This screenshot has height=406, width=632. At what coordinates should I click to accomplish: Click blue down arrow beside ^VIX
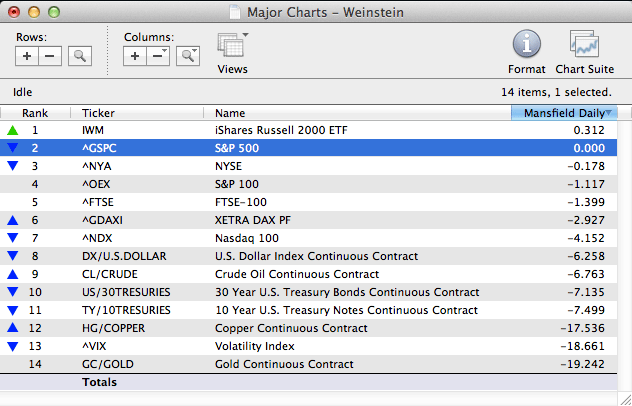point(12,346)
